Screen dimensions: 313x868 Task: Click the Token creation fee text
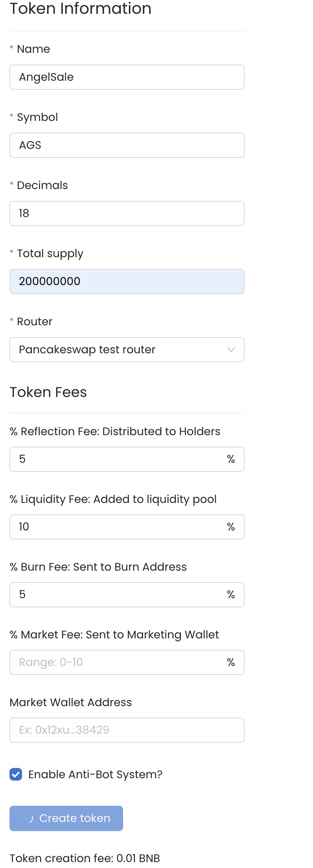click(x=85, y=858)
